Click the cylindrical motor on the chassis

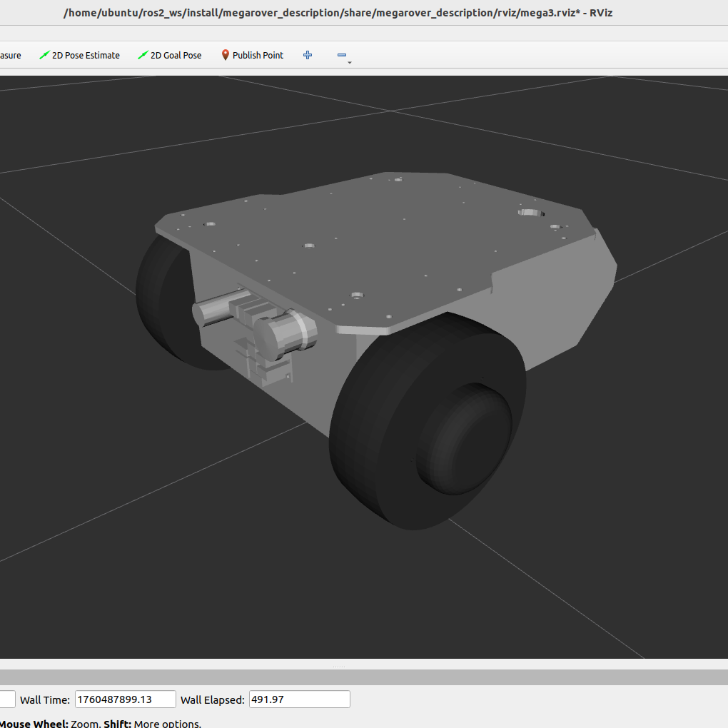[x=285, y=334]
